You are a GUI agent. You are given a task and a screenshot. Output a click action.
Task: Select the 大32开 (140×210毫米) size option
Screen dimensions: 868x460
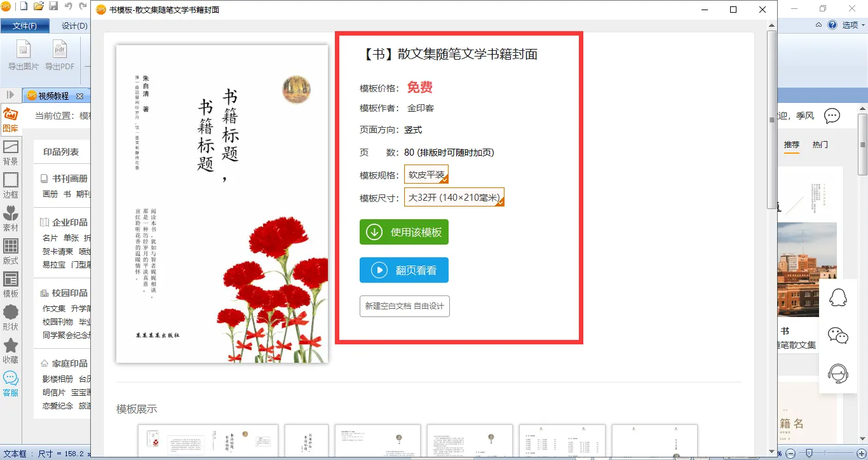(454, 197)
